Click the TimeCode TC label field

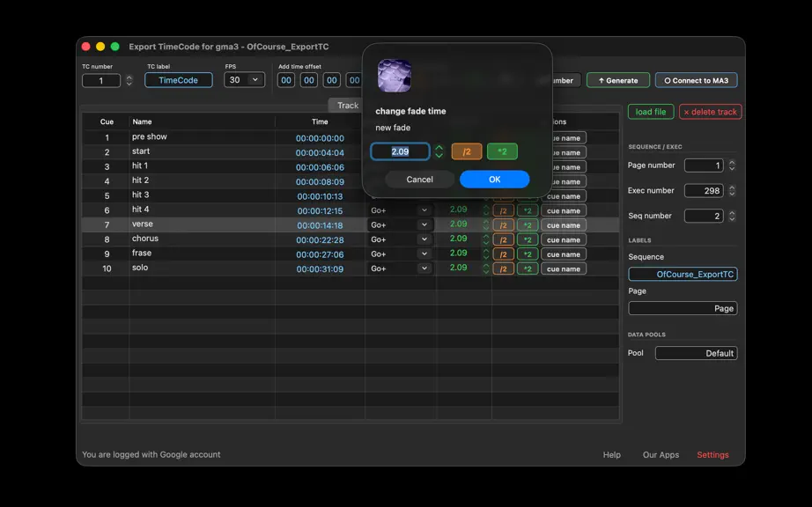(178, 80)
